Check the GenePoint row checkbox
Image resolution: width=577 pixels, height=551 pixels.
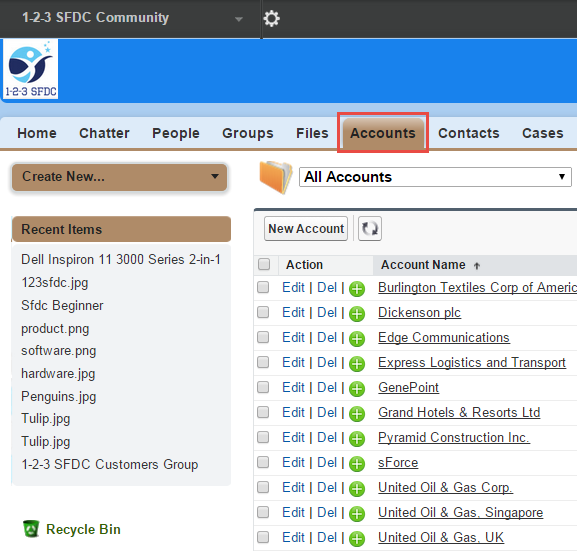pos(263,387)
